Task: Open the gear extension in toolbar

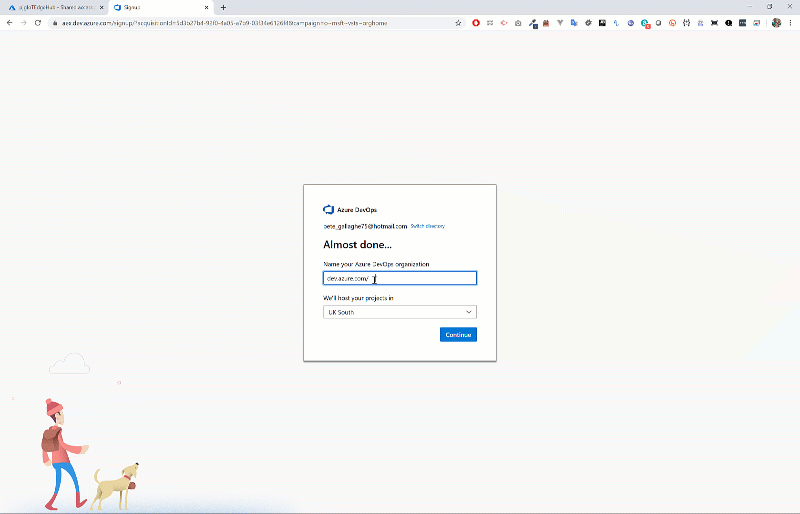Action: pyautogui.click(x=588, y=23)
